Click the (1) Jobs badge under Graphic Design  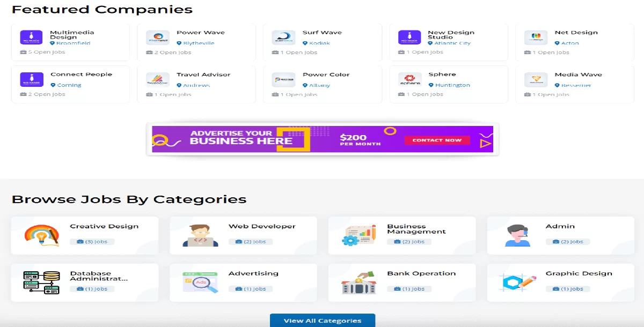click(x=568, y=289)
